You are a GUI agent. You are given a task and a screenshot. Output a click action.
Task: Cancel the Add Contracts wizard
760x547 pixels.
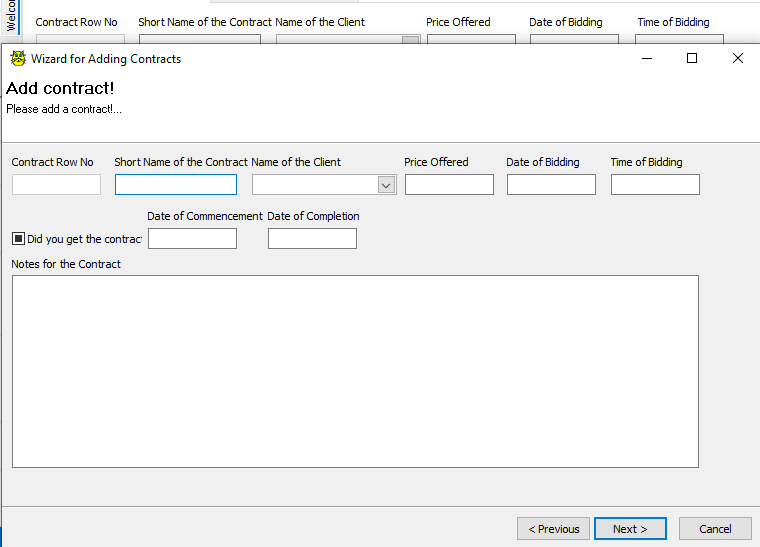pos(715,529)
